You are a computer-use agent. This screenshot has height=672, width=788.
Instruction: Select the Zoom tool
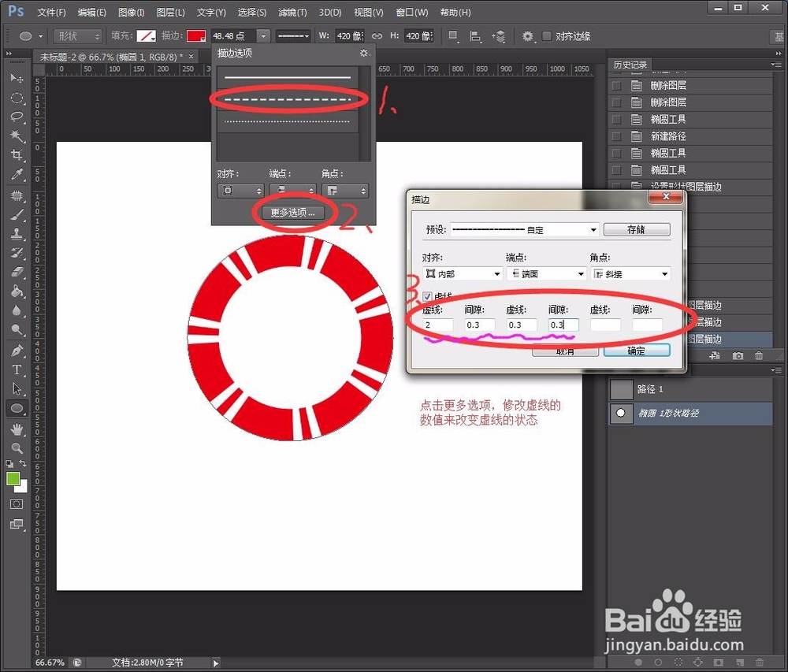click(x=17, y=447)
